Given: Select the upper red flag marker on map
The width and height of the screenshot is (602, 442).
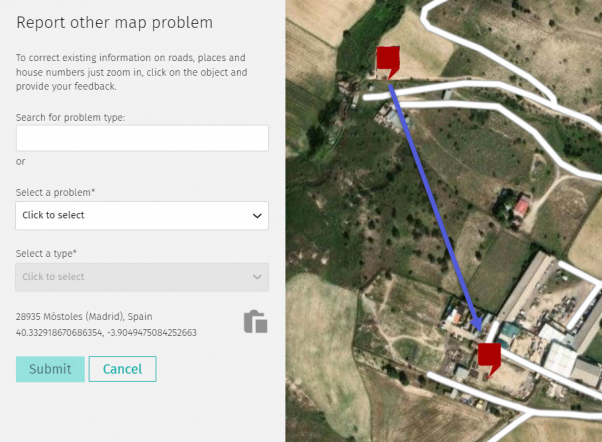Looking at the screenshot, I should [388, 61].
